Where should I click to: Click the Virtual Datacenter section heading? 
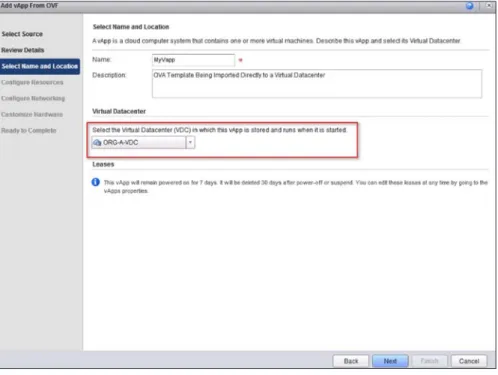coord(119,111)
